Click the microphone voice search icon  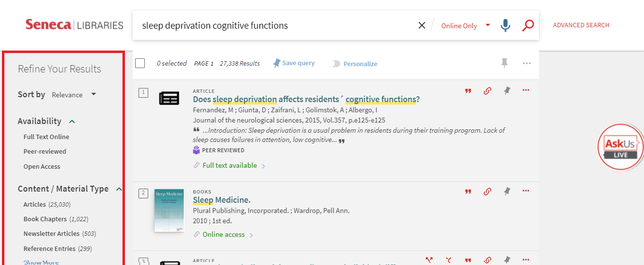[x=505, y=25]
